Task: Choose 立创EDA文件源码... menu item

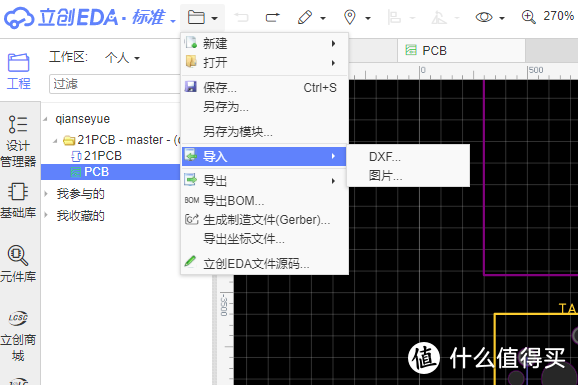Action: tap(264, 263)
